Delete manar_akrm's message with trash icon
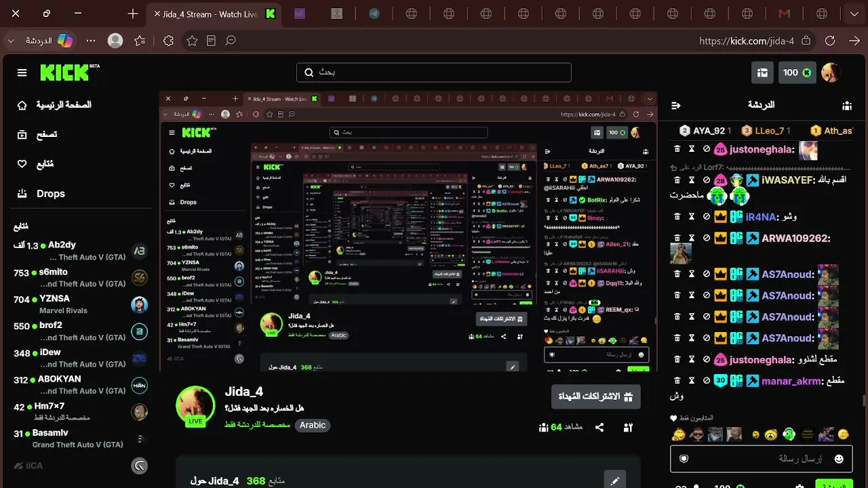Screen dimensions: 868x488 (677, 381)
